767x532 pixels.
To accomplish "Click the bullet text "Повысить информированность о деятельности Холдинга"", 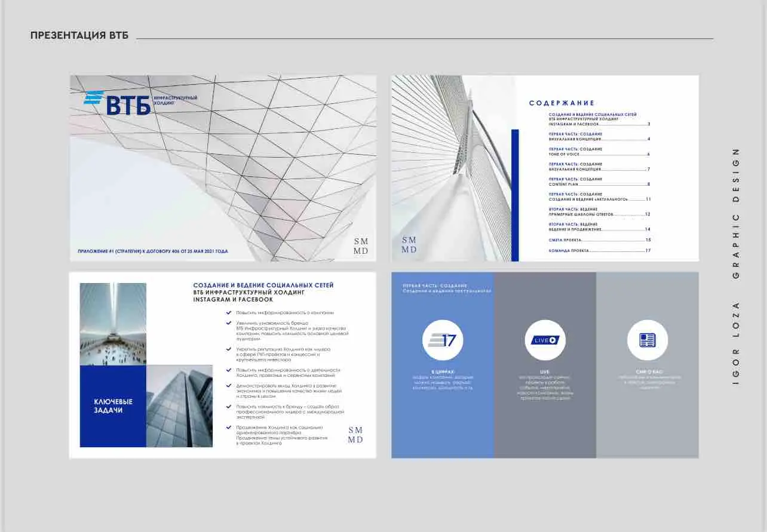I will [x=288, y=373].
